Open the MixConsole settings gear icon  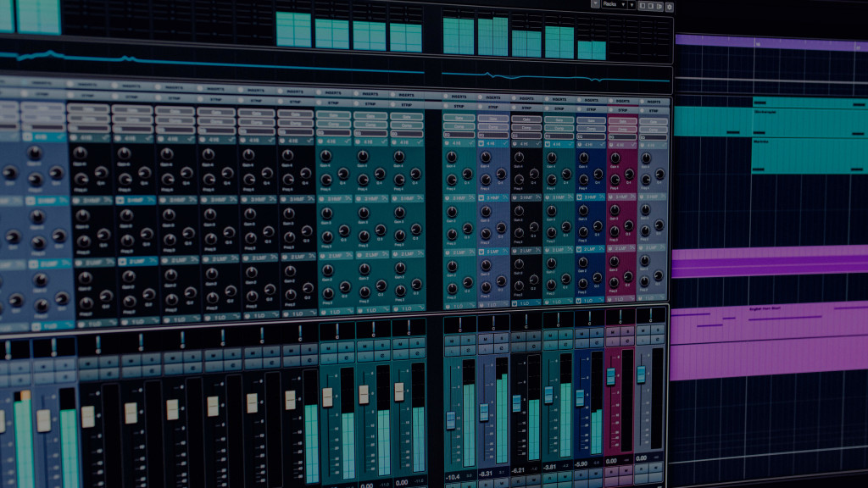click(670, 6)
